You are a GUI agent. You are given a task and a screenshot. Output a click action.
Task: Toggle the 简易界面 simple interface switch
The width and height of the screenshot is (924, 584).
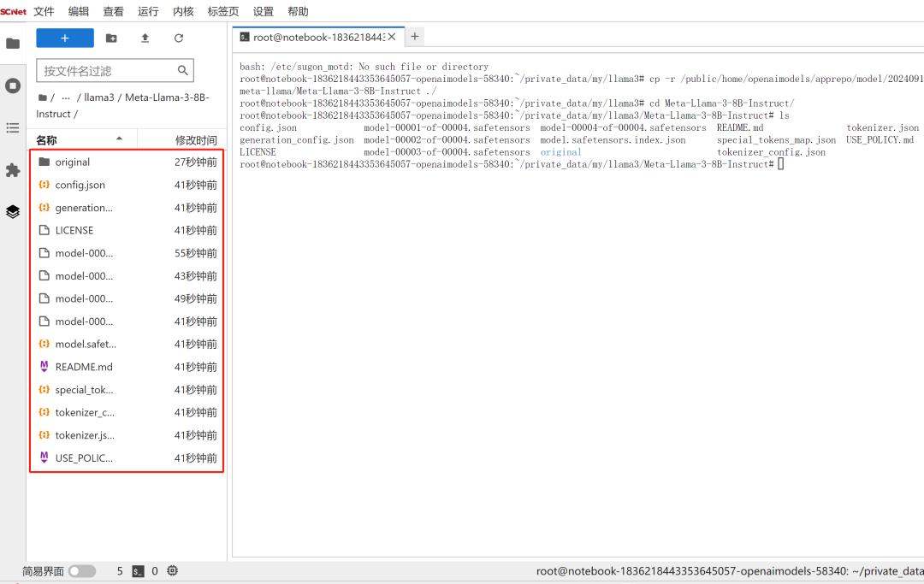pos(81,571)
